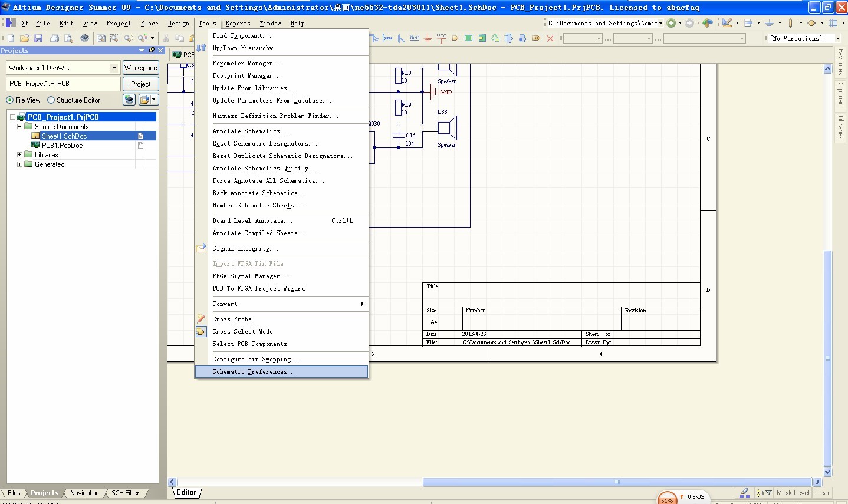Choose Schematic Preferences menu item

(x=281, y=372)
